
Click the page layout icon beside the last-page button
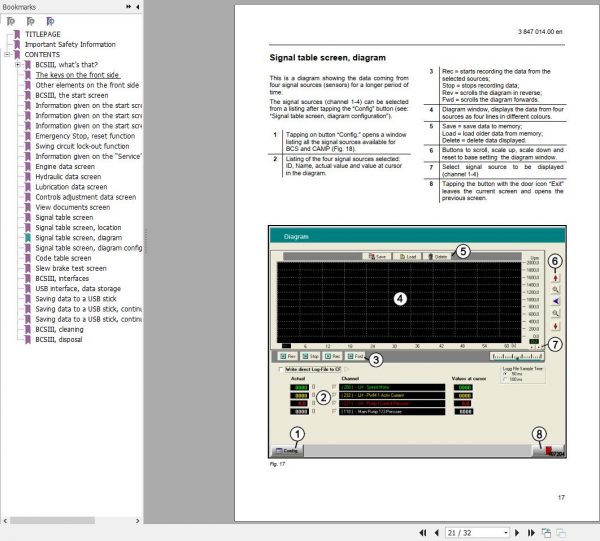click(x=546, y=533)
